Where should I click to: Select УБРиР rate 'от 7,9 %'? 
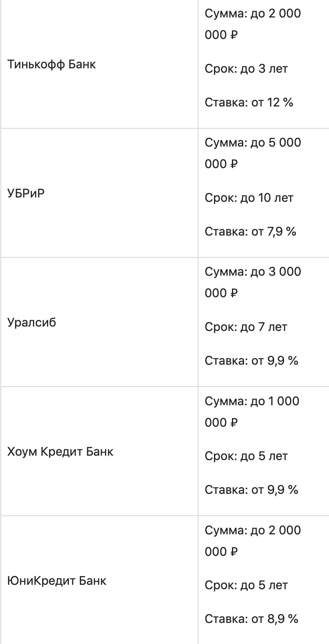250,232
